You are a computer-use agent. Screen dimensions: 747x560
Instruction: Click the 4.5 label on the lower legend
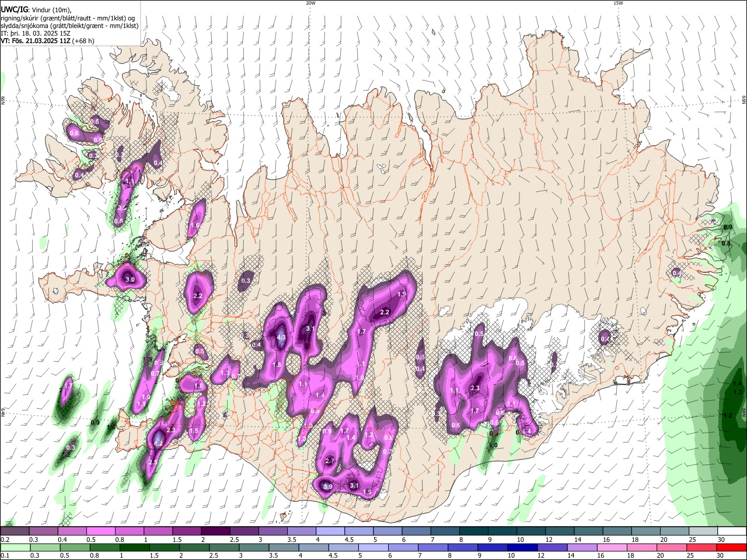click(333, 555)
